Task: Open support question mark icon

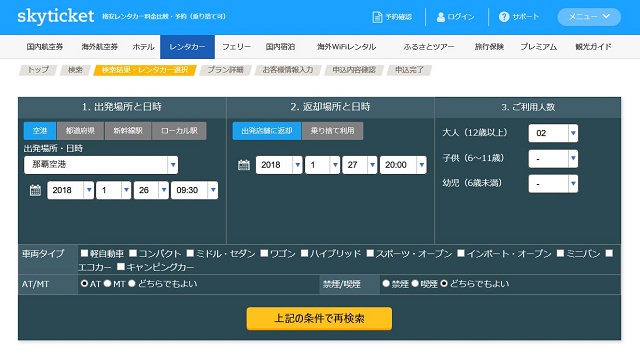Action: 504,17
